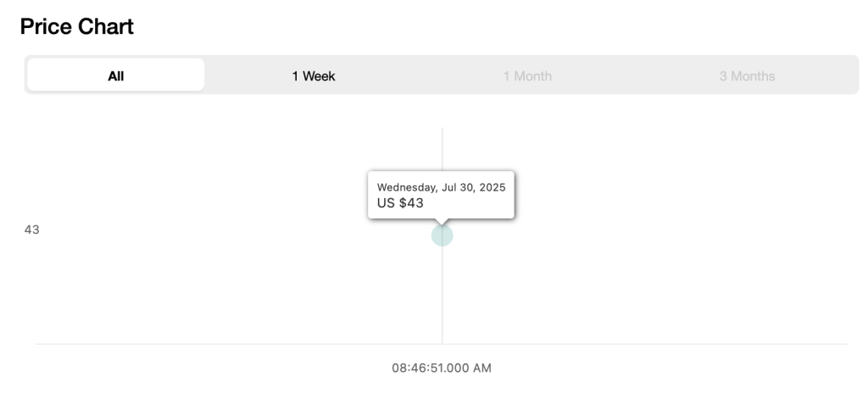
Task: Click the Jul 30, 2025 tooltip box
Action: click(x=441, y=195)
